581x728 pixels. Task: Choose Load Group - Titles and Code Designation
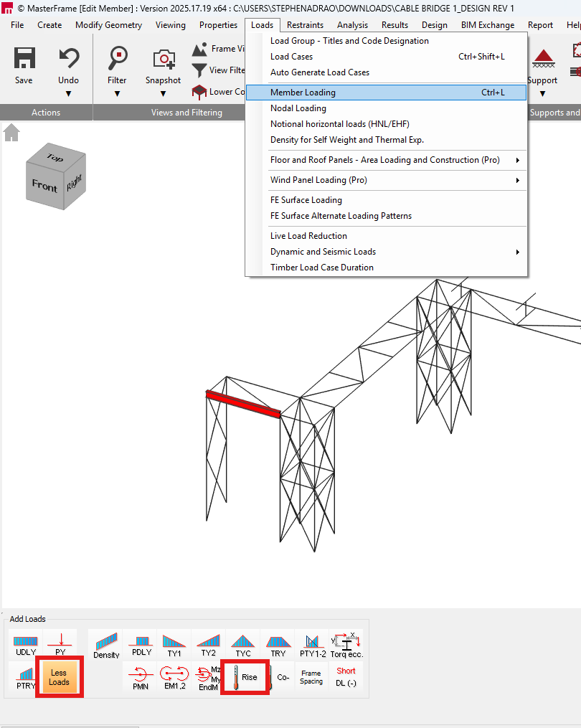[386, 41]
